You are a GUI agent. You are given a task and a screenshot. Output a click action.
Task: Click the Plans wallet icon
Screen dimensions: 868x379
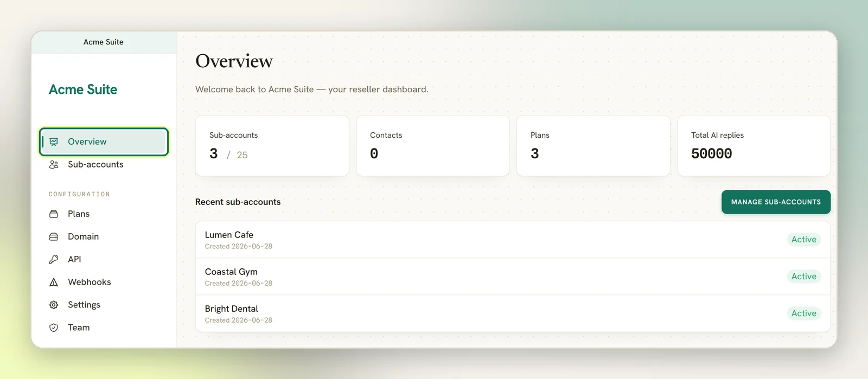point(54,214)
